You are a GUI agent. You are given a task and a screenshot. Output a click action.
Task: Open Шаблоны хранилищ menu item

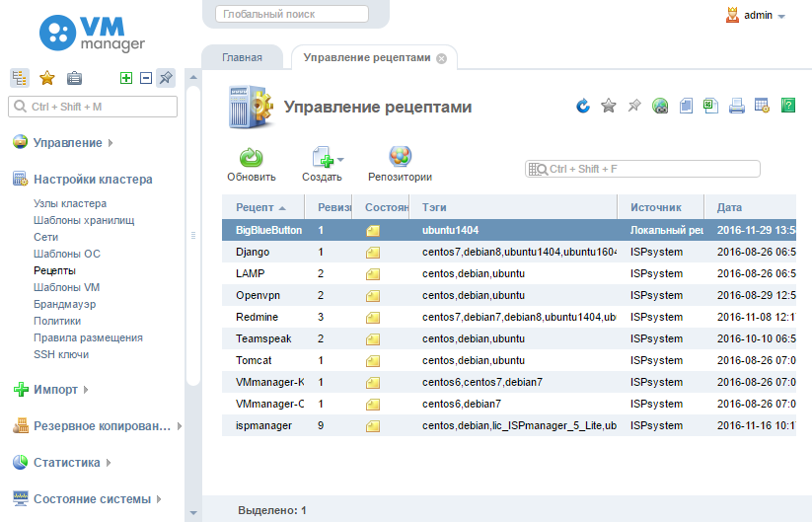(x=84, y=220)
